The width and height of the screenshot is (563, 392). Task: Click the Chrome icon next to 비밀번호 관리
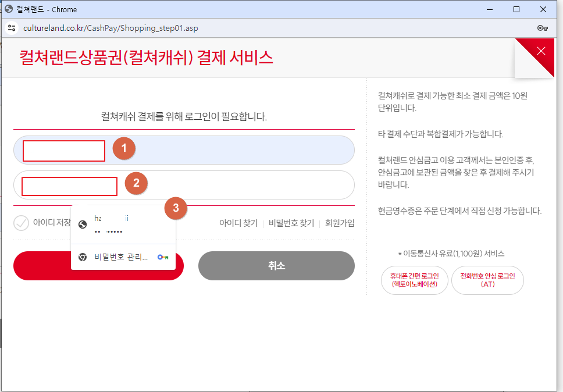coord(83,257)
